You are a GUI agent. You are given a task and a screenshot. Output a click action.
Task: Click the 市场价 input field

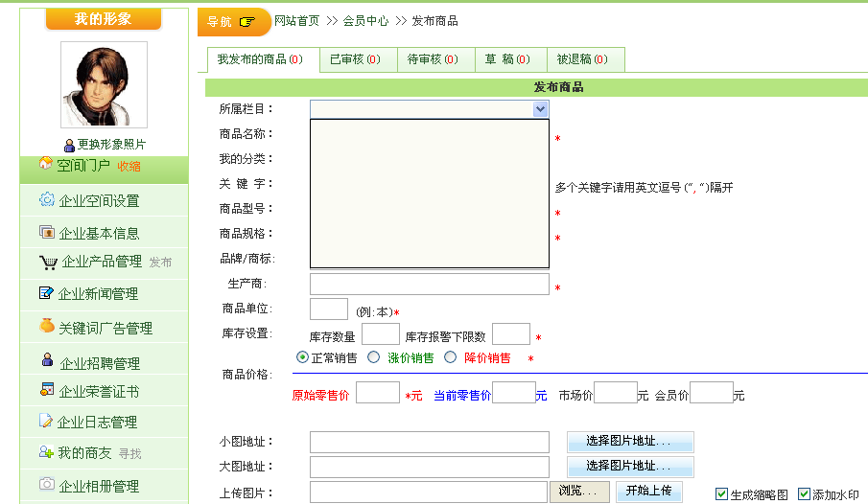pyautogui.click(x=616, y=392)
